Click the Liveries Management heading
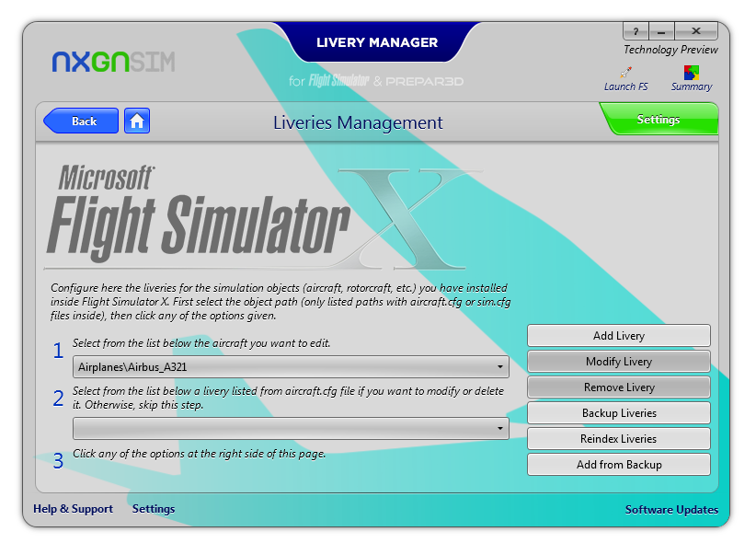The image size is (756, 555). 358,122
